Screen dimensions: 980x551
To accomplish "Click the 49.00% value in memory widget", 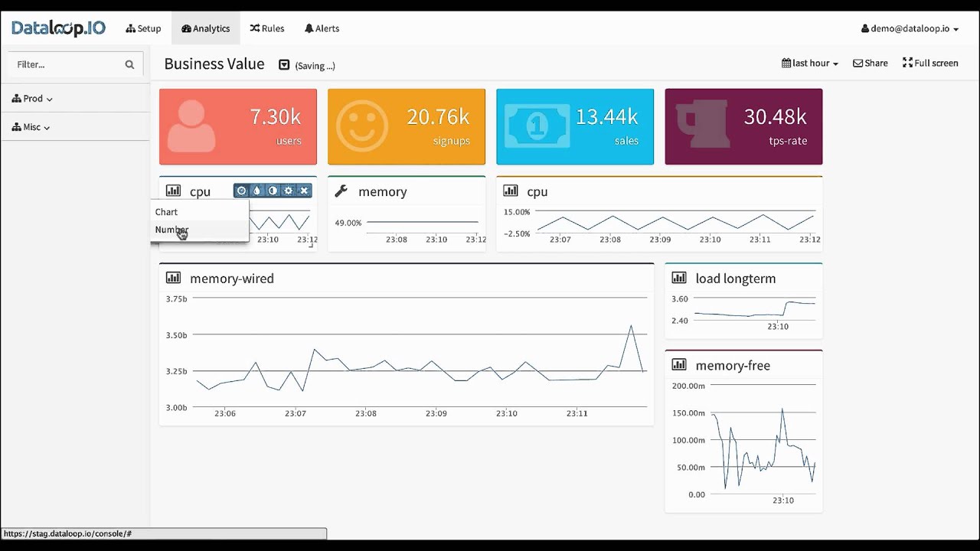I will 348,223.
